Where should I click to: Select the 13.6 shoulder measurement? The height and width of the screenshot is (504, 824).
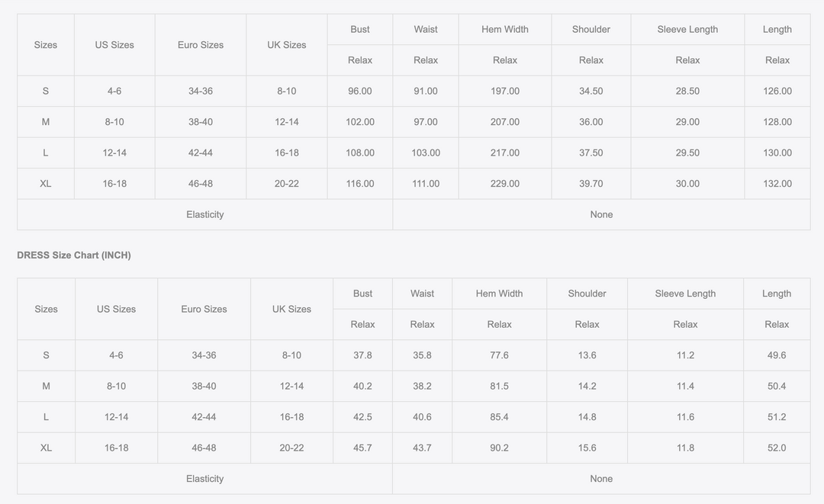pos(587,355)
